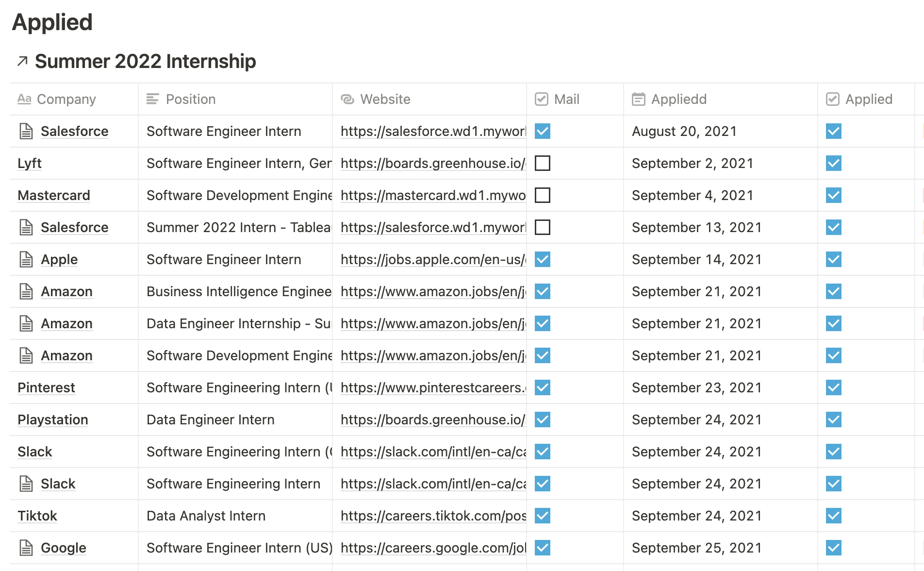Open the Company column header menu

pyautogui.click(x=74, y=99)
